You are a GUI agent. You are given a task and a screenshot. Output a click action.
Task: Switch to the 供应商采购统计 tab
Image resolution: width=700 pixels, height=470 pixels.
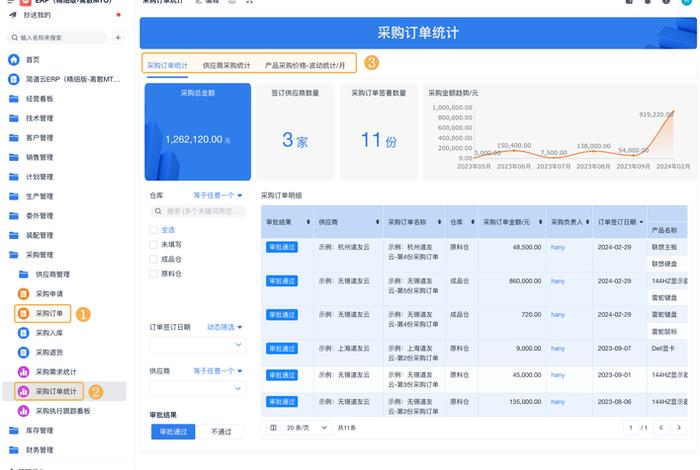(x=226, y=65)
